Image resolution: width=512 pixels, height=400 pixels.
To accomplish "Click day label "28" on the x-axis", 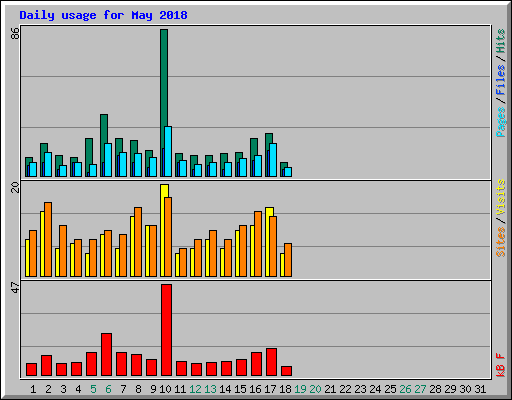I will [435, 389].
